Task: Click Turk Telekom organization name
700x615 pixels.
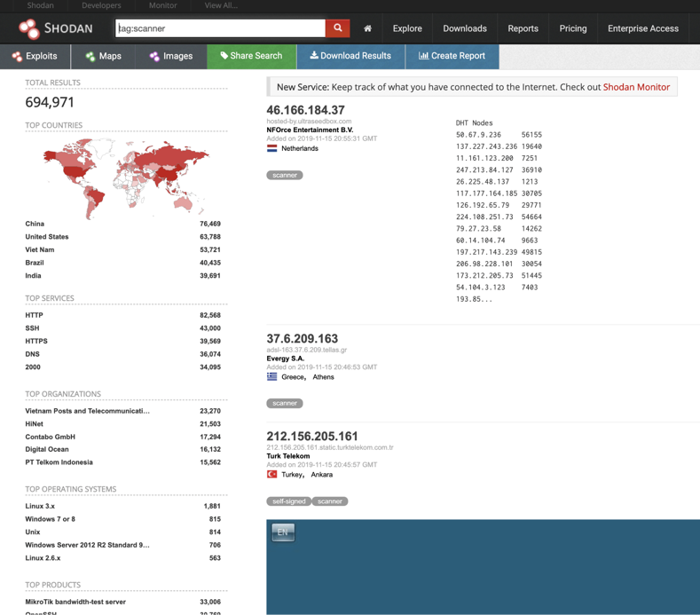Action: (x=288, y=456)
